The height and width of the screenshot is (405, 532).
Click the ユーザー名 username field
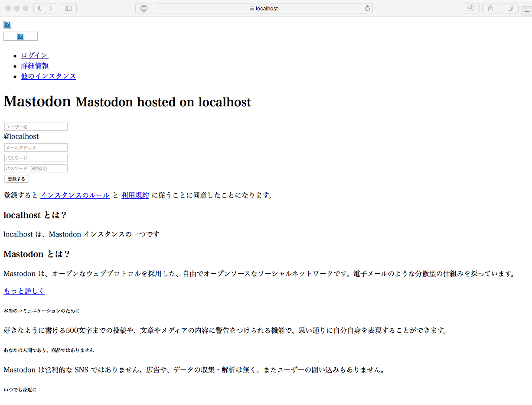(x=36, y=126)
